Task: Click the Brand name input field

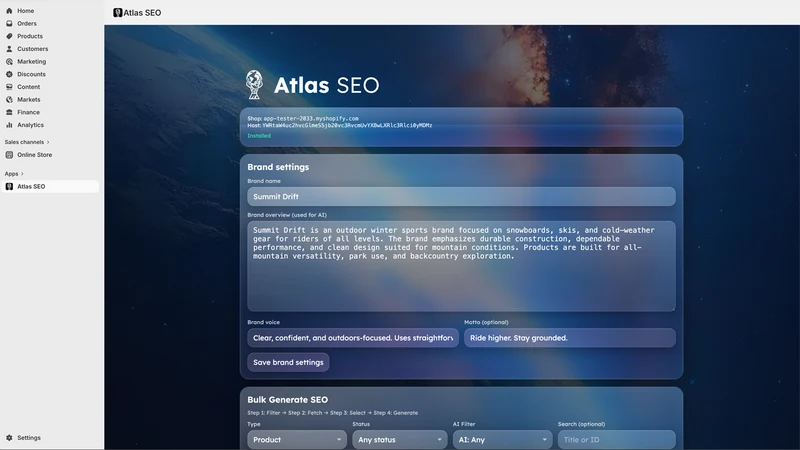Action: 461,196
